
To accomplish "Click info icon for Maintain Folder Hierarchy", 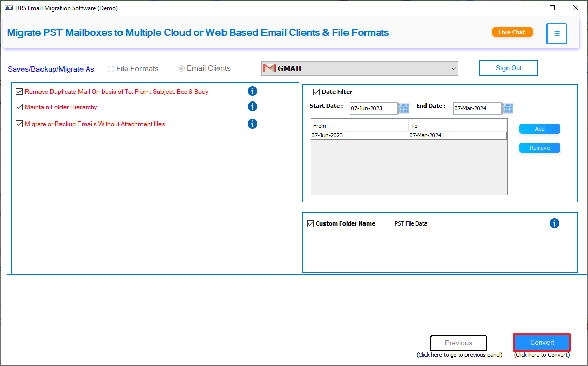I will pos(252,107).
